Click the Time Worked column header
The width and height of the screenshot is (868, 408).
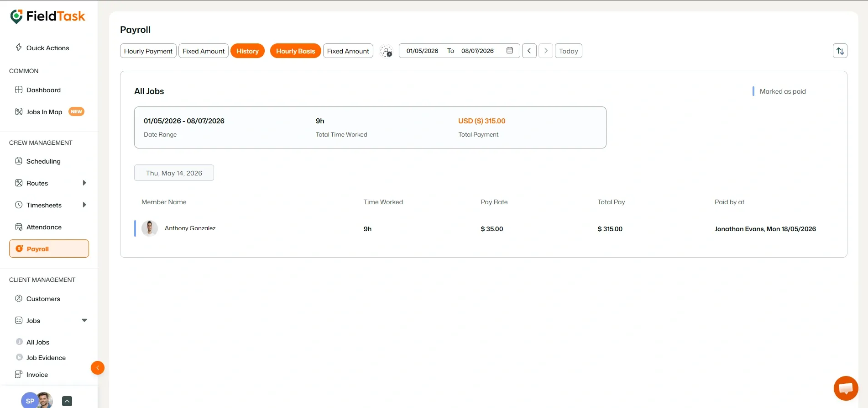[383, 202]
